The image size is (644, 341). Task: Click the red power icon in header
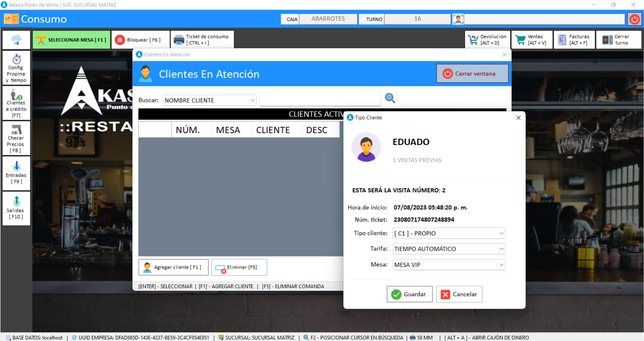(x=634, y=19)
